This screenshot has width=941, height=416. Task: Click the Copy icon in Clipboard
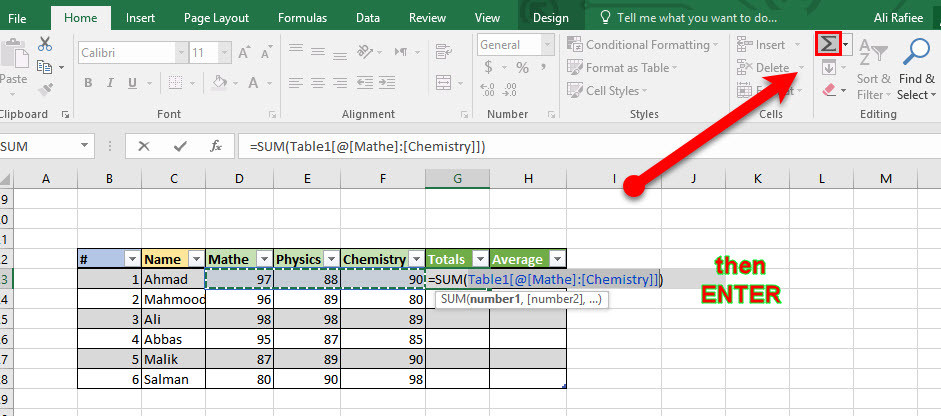44,67
